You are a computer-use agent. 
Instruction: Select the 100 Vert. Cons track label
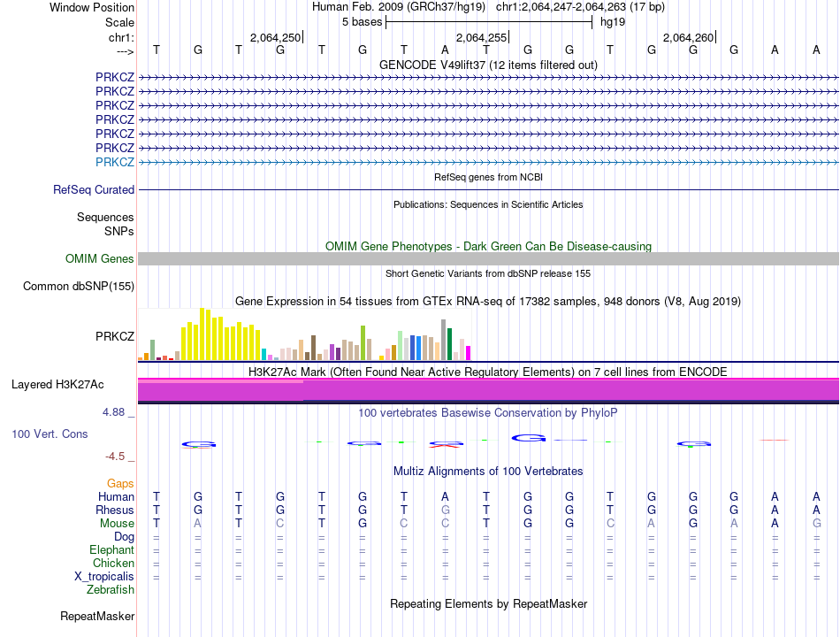click(x=50, y=434)
